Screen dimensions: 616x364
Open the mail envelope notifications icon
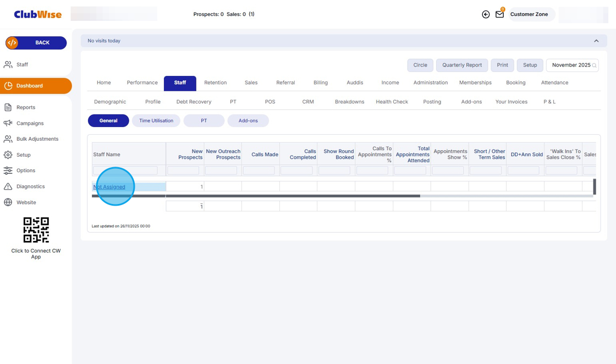pyautogui.click(x=499, y=15)
